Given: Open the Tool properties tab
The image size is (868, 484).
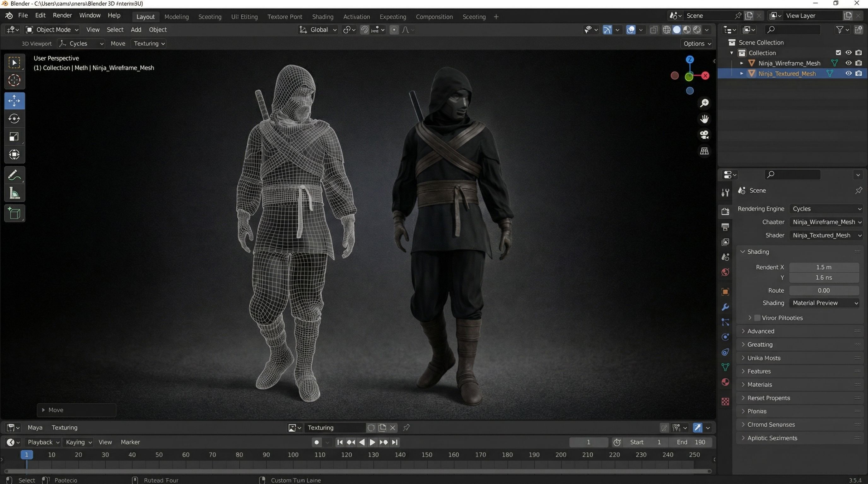Looking at the screenshot, I should [x=725, y=192].
